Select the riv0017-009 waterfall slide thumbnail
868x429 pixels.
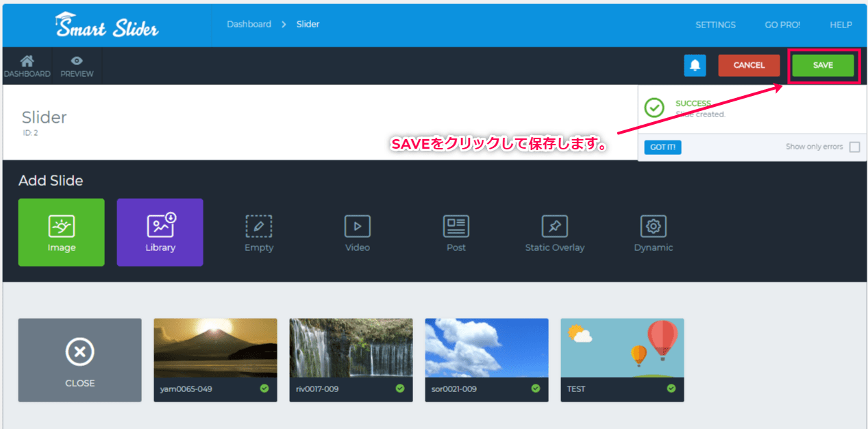(351, 348)
